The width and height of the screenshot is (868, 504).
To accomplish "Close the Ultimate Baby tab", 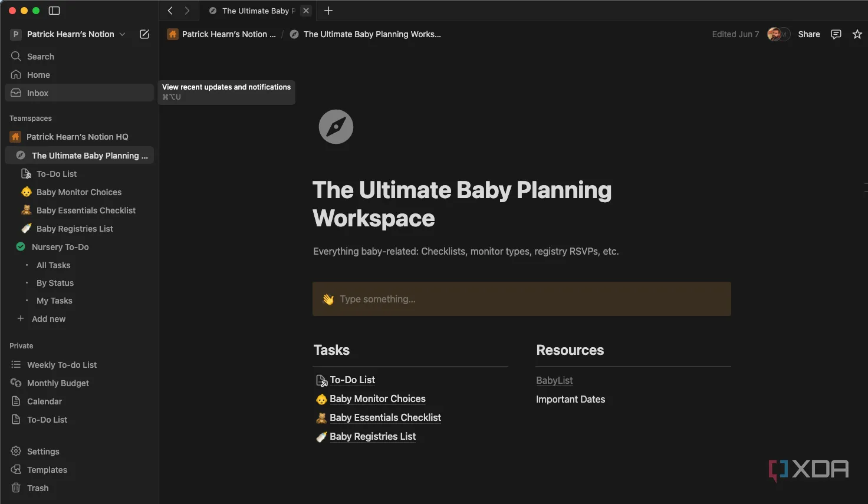I will 306,11.
